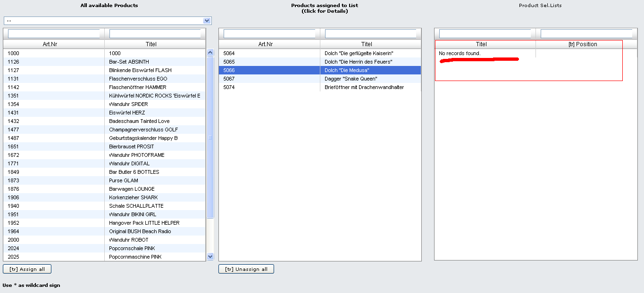The image size is (644, 293).
Task: Focus Titel filter field in available products
Action: [155, 34]
